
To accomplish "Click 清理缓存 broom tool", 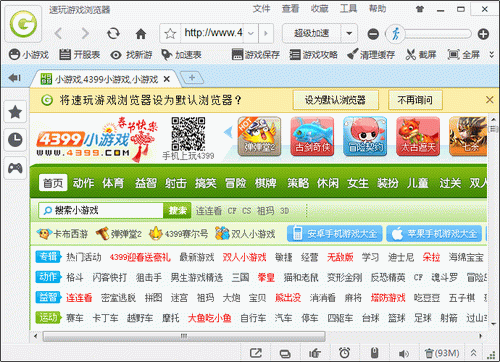I will pyautogui.click(x=371, y=55).
